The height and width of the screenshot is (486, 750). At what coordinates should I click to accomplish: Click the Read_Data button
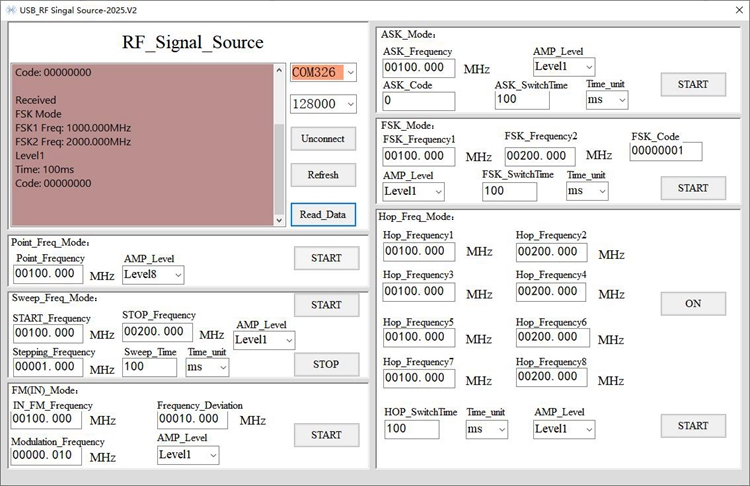pyautogui.click(x=323, y=214)
